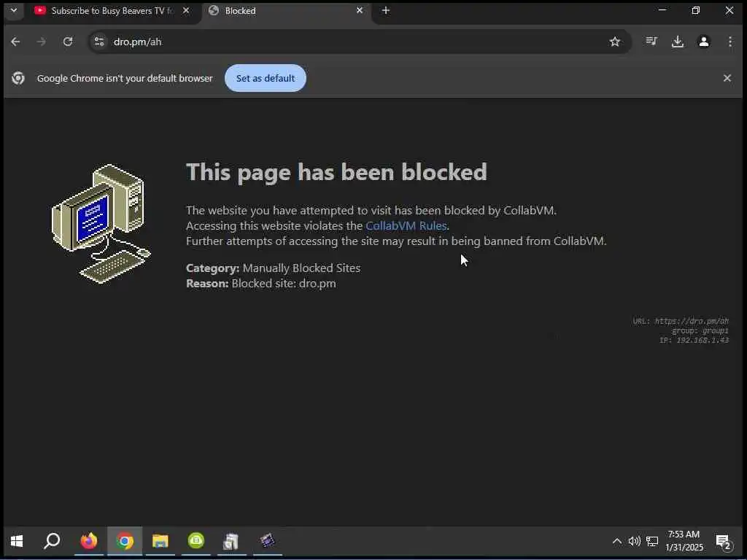Open the Chrome profile icon
The image size is (747, 560).
(704, 42)
